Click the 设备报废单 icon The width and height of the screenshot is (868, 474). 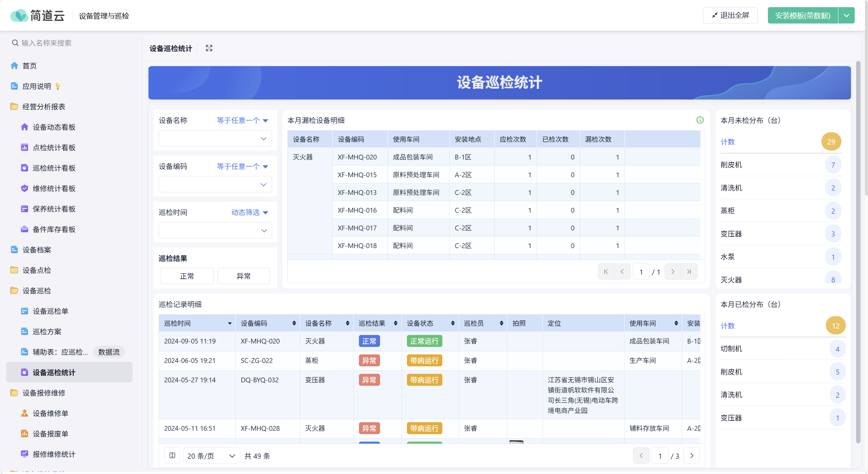coord(25,433)
